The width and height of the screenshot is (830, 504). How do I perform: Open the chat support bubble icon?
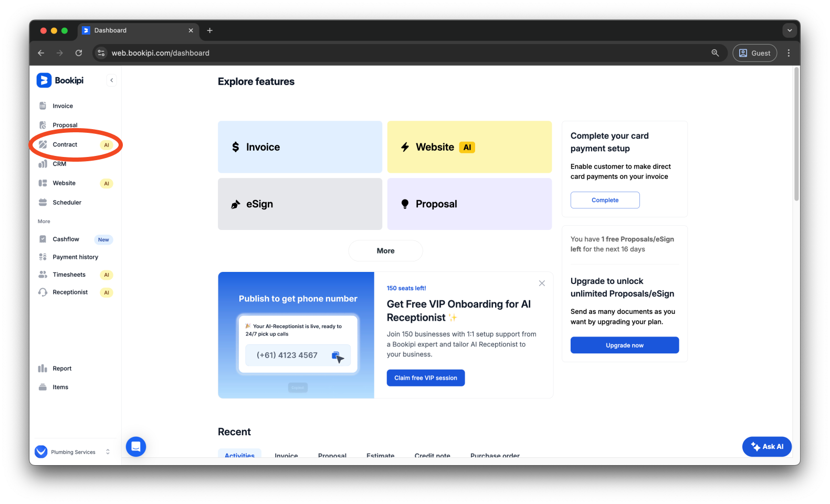click(136, 447)
